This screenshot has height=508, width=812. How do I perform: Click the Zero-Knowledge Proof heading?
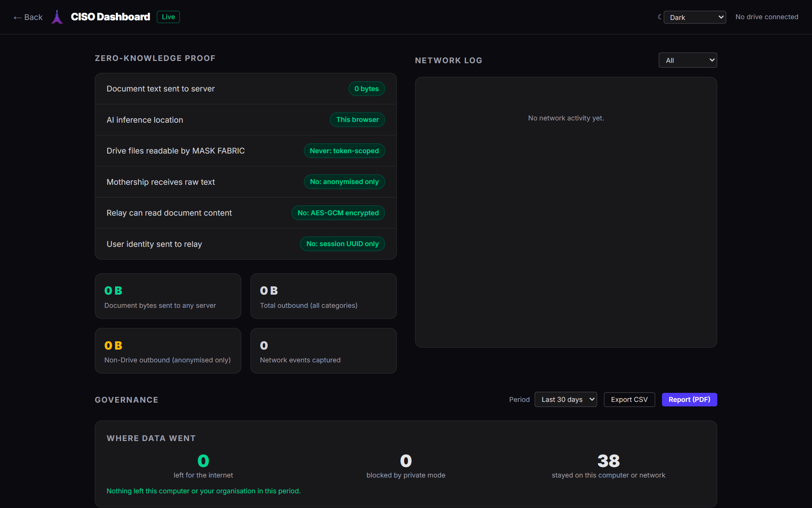155,58
